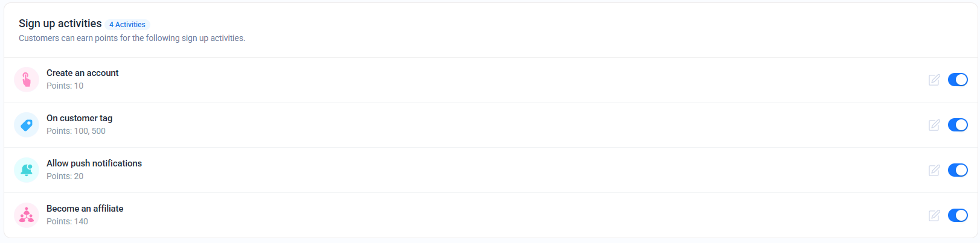Edit the Become an affiliate activity
Screen dimensions: 980x243
(934, 215)
